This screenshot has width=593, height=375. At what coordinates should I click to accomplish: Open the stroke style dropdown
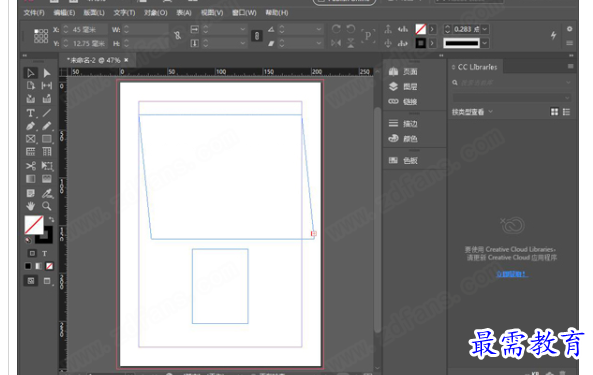click(x=485, y=43)
